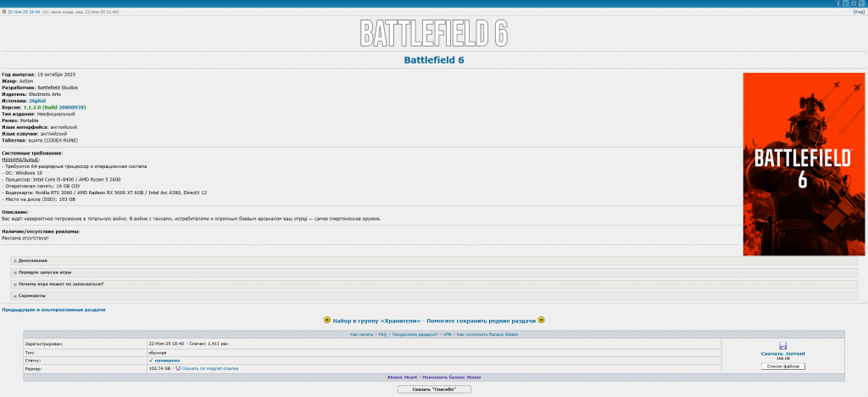
Task: Open the Battlefield 6 title link
Action: pos(434,59)
